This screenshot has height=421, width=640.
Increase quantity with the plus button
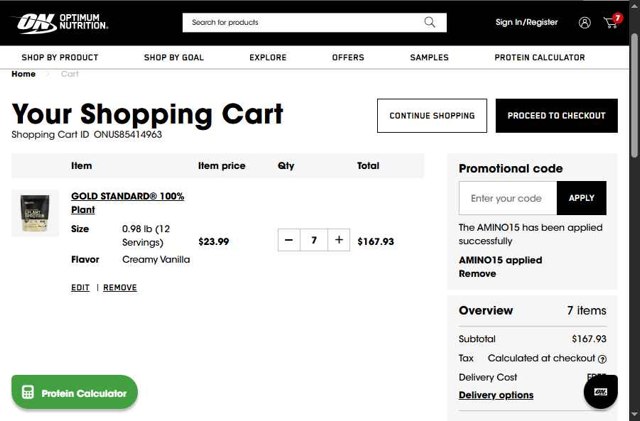tap(339, 240)
